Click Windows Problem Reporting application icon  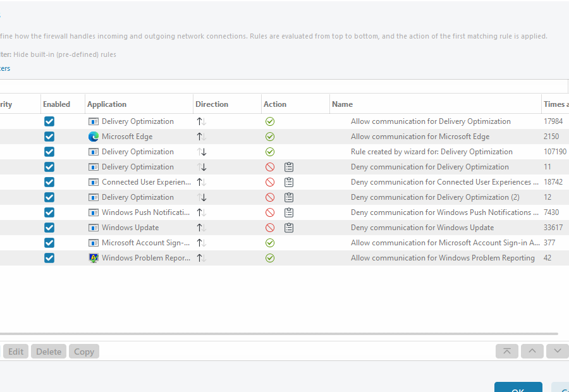[94, 258]
